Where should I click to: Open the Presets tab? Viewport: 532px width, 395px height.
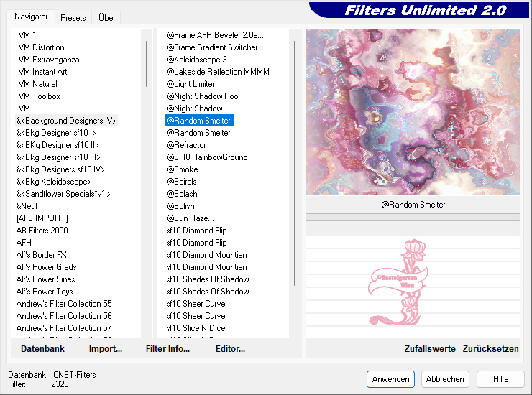[73, 18]
